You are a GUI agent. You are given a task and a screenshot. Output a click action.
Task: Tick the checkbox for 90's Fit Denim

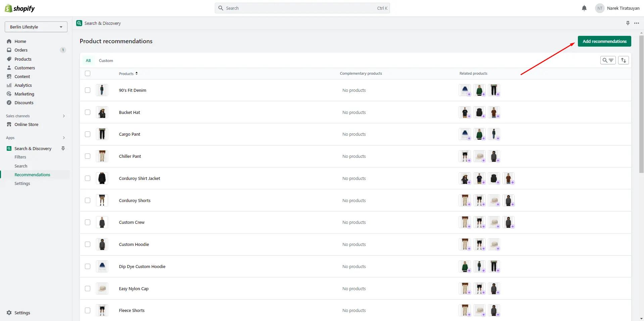coord(88,90)
